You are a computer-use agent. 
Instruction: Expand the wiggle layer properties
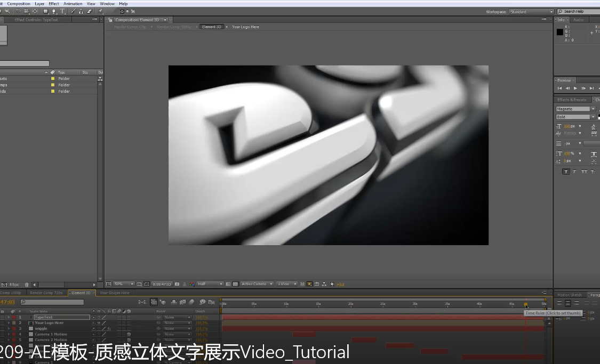[9, 328]
